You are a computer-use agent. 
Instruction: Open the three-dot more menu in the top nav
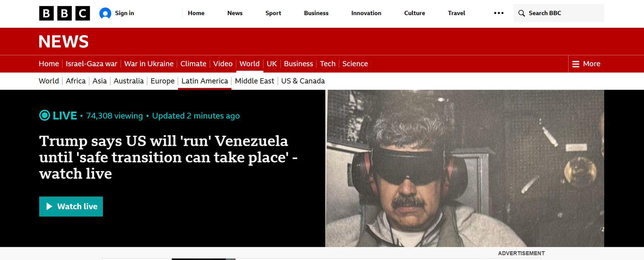tap(499, 13)
